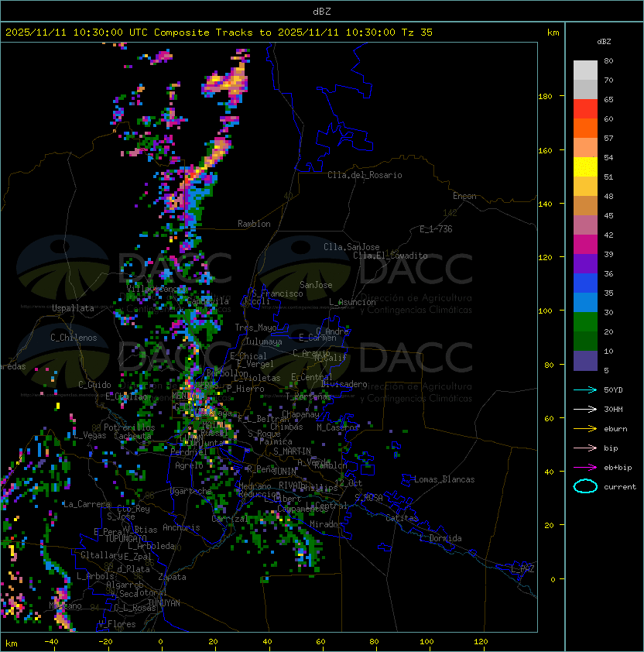Click the 'Agrelo' map label

click(189, 465)
